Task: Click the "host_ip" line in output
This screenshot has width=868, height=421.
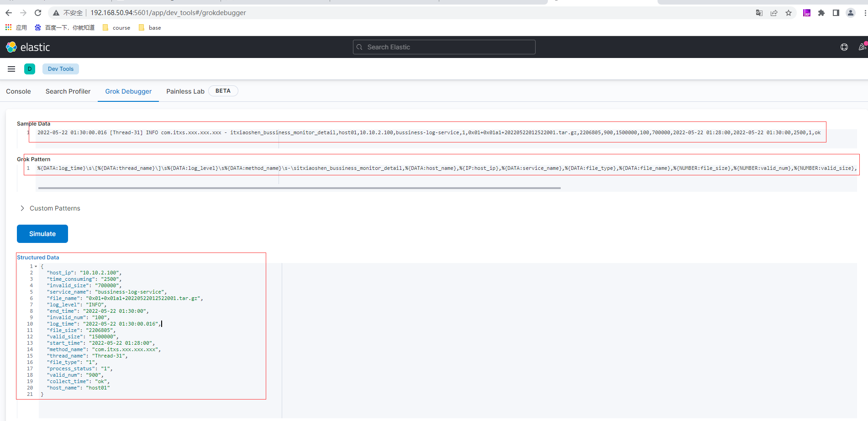Action: point(84,273)
